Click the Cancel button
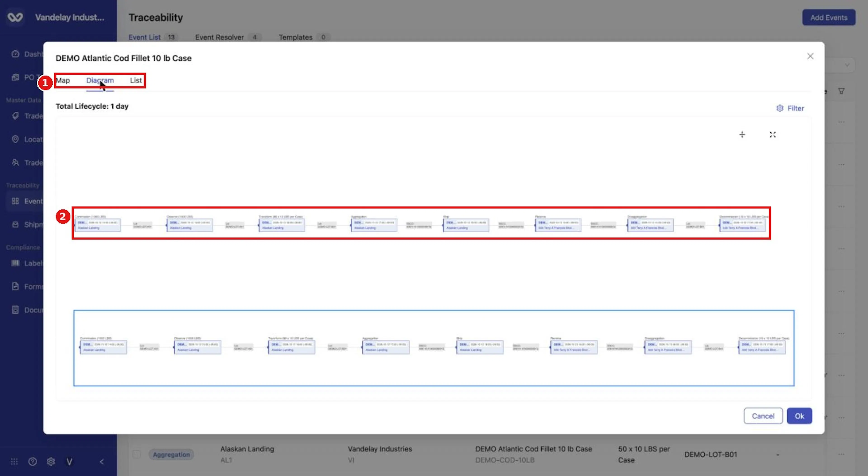Viewport: 868px width, 476px height. [763, 416]
